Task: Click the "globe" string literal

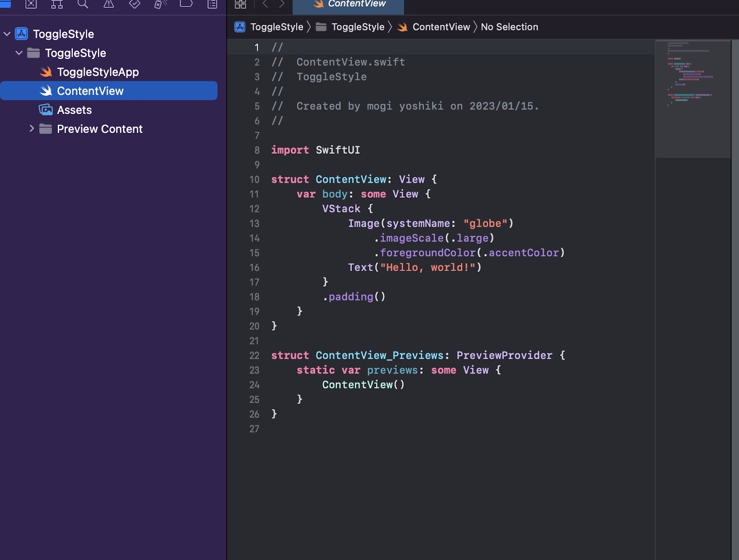Action: 485,223
